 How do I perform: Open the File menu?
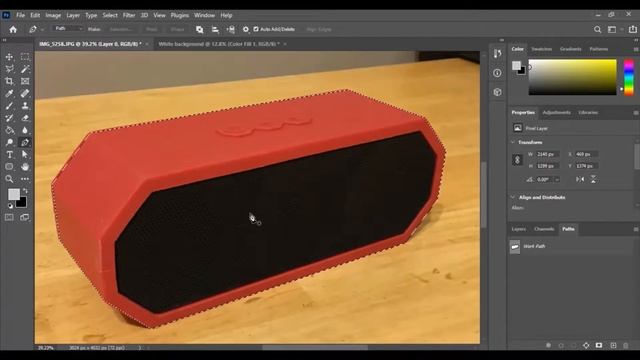pos(20,15)
